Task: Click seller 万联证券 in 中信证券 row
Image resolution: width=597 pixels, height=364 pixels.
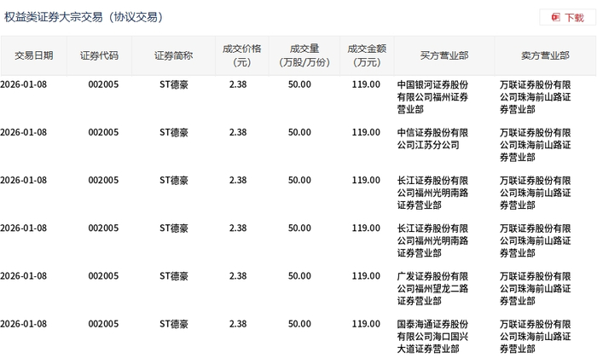Action: [x=535, y=145]
